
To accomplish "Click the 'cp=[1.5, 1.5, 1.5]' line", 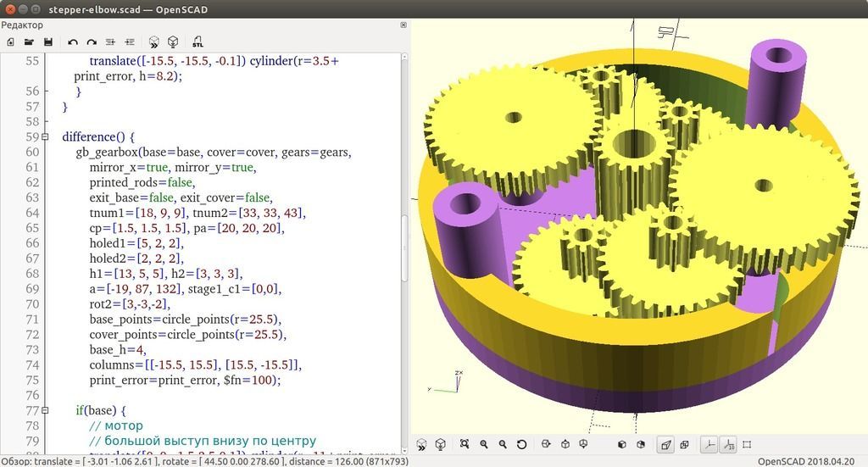I will pyautogui.click(x=187, y=228).
